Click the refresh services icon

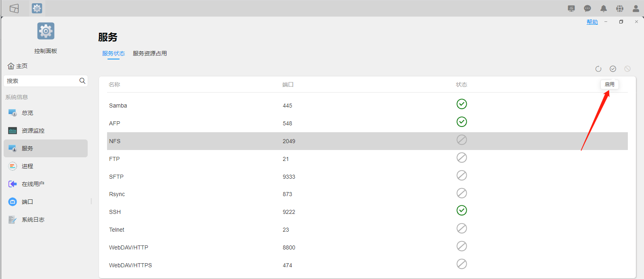click(598, 69)
